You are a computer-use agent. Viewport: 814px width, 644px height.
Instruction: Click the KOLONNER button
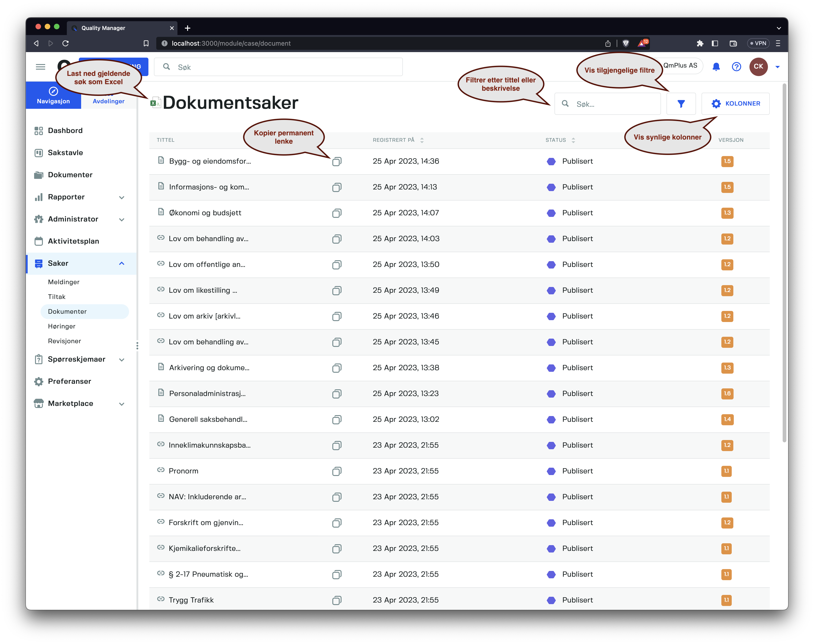coord(735,104)
